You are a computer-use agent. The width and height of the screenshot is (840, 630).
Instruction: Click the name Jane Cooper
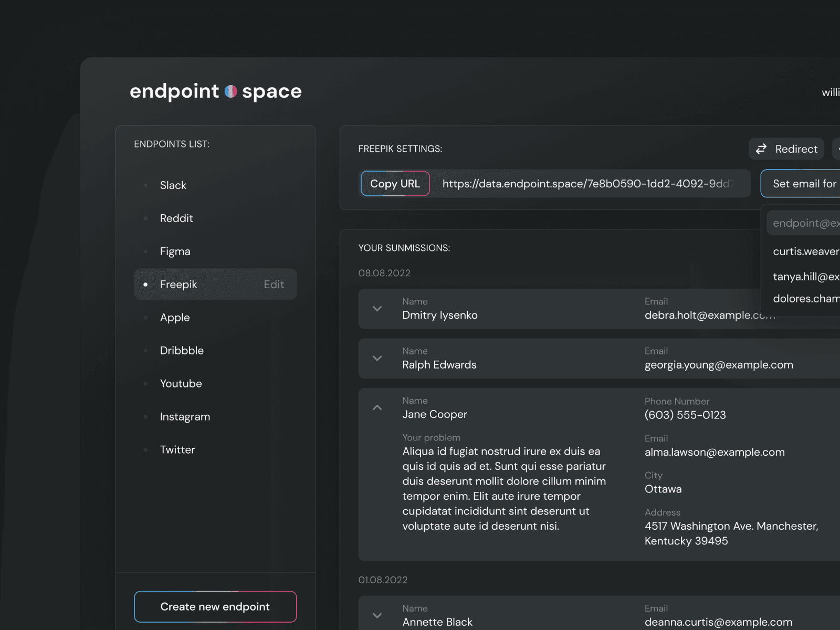tap(435, 415)
